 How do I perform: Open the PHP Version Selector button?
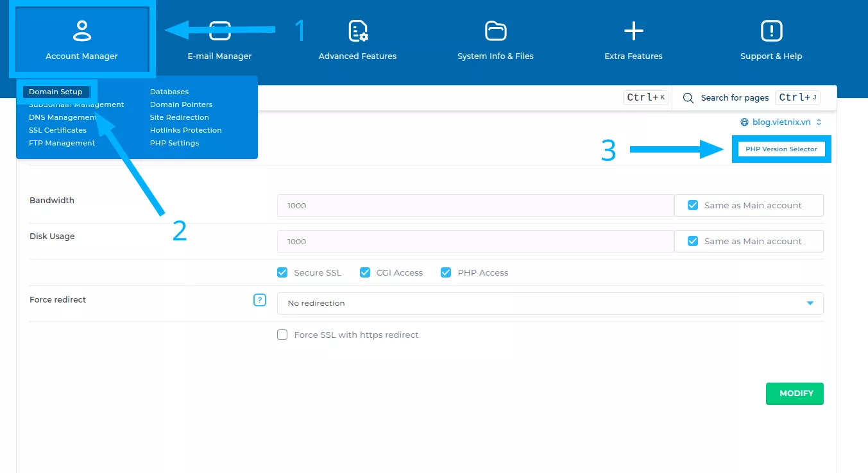tap(781, 149)
